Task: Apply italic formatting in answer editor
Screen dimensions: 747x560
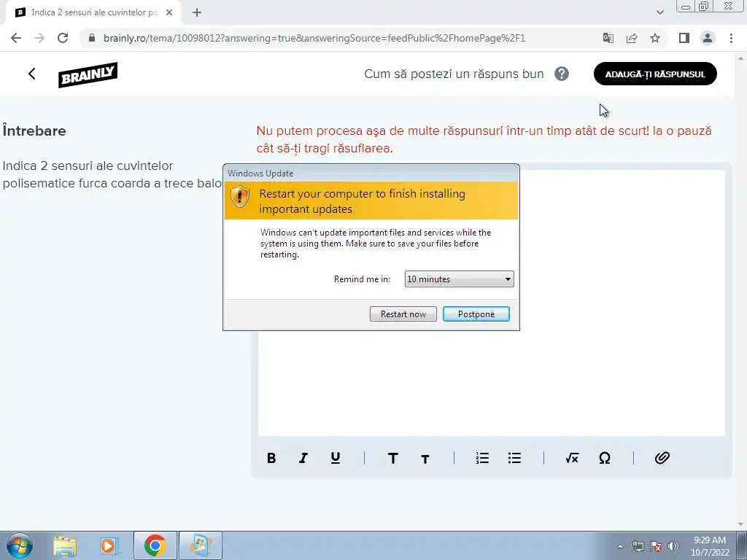Action: tap(303, 458)
